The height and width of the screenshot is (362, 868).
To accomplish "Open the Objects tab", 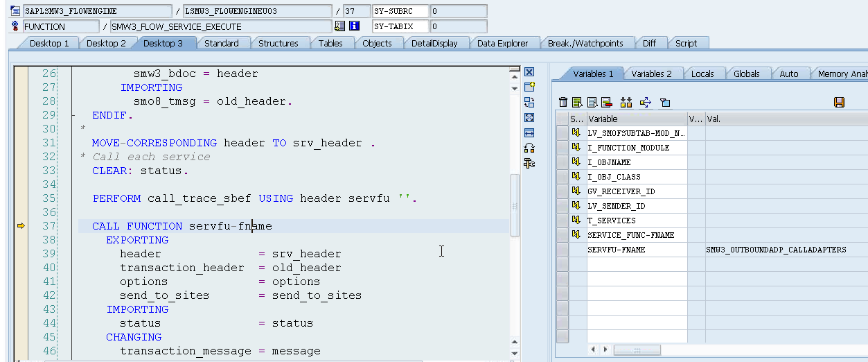I will coord(377,43).
